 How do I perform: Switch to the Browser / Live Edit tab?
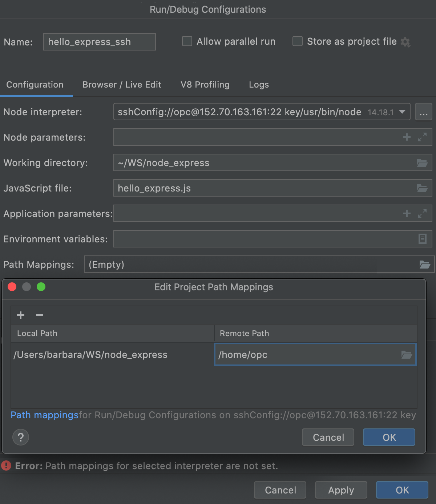[x=122, y=85]
